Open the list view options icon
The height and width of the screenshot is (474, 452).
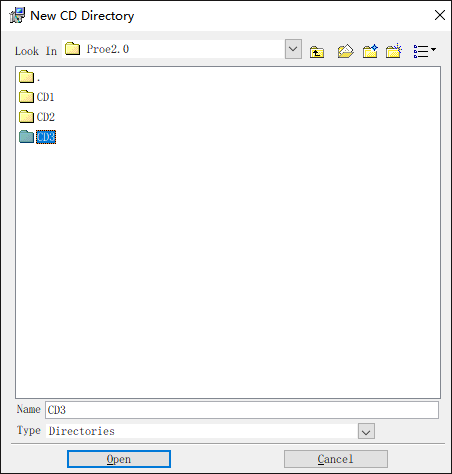421,51
